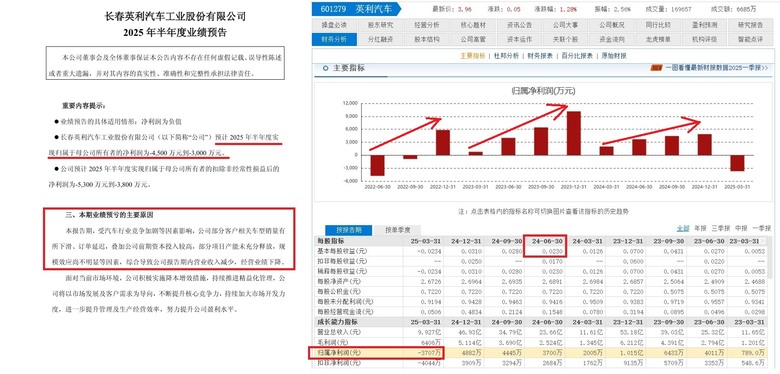Click the 每股公积金(元) row label
This screenshot has width=780, height=374.
point(338,291)
